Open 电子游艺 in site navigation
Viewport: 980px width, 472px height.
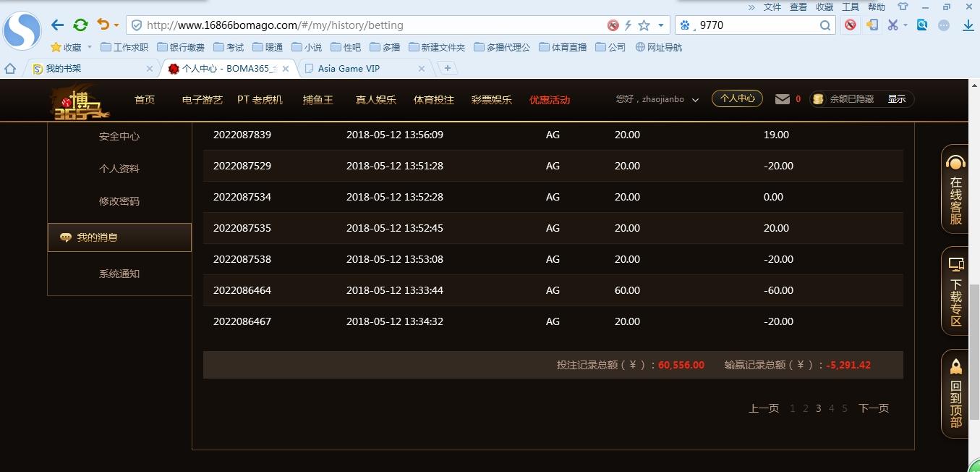[x=203, y=100]
